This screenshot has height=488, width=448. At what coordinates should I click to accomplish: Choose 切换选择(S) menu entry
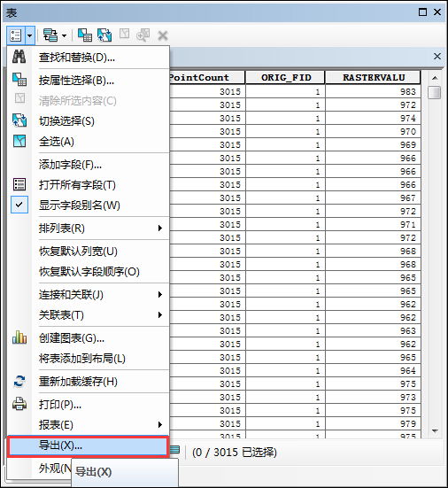(x=88, y=121)
